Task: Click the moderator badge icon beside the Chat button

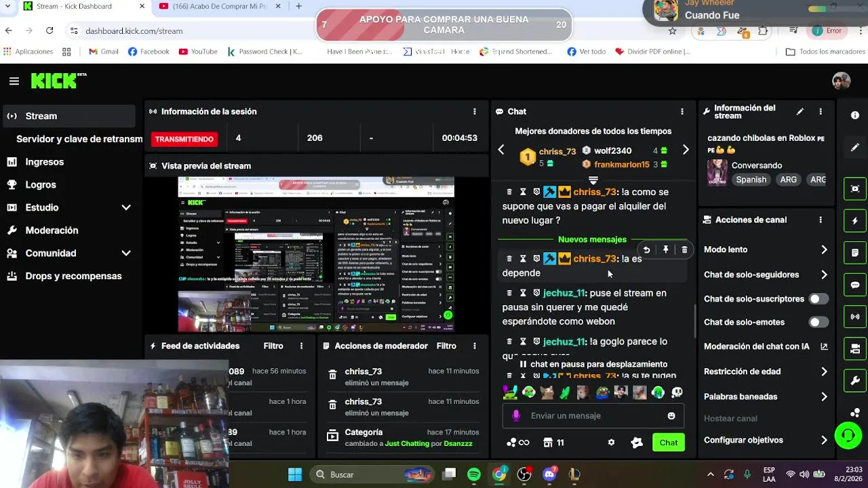Action: click(637, 443)
